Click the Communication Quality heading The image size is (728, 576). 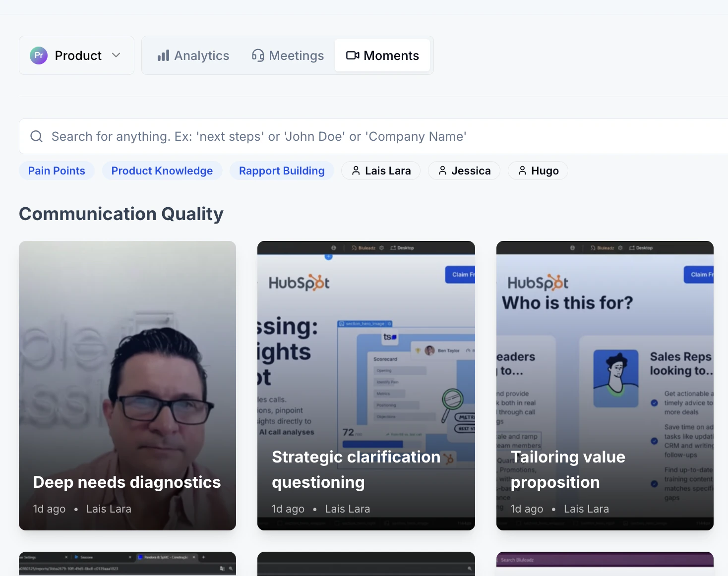[x=121, y=214]
